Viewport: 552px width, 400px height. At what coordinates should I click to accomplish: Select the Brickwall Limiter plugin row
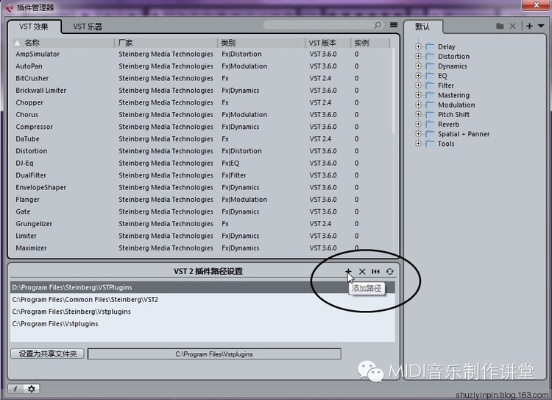201,90
